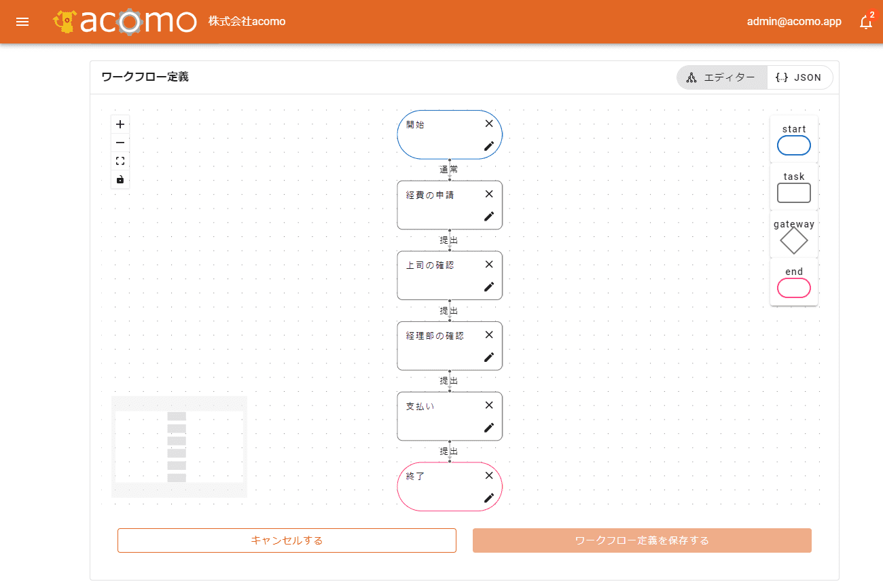
Task: Pick the task node from palette
Action: 793,193
